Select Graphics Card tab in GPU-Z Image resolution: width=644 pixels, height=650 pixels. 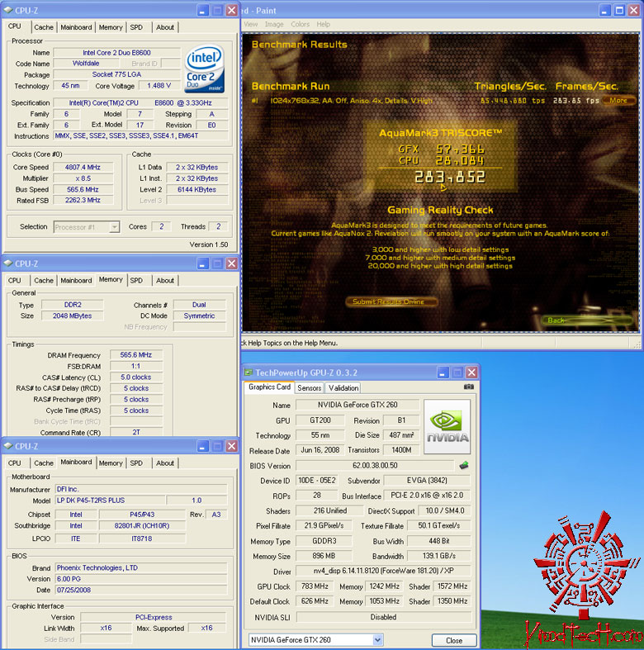(x=269, y=387)
